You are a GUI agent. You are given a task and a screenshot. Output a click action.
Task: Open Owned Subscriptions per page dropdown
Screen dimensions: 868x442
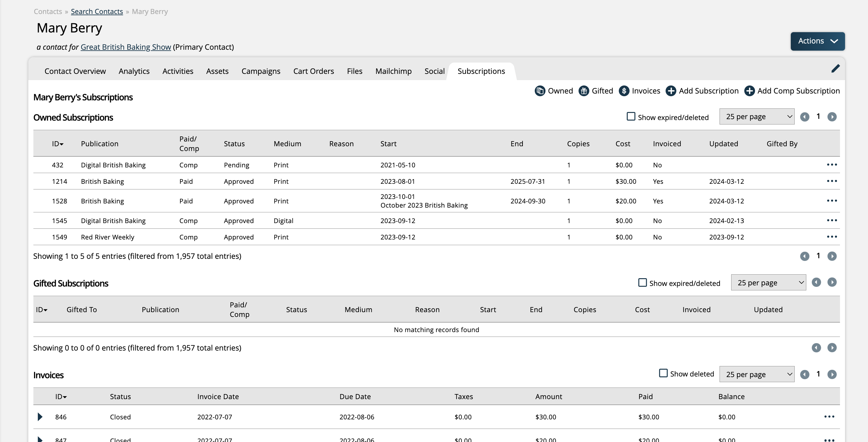click(757, 116)
